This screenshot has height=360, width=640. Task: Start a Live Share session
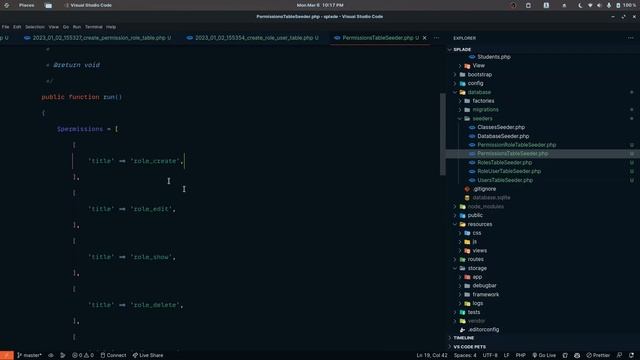148,355
